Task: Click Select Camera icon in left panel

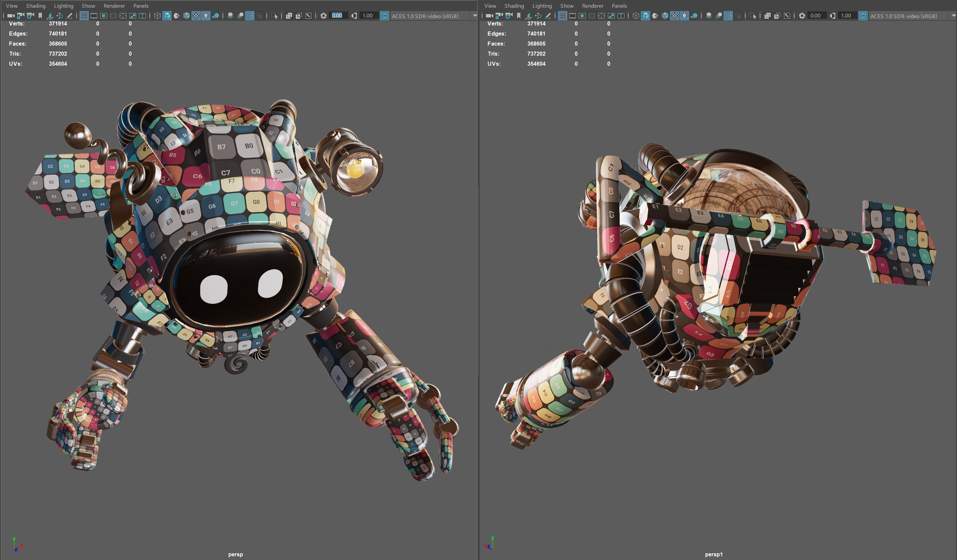Action: 10,15
